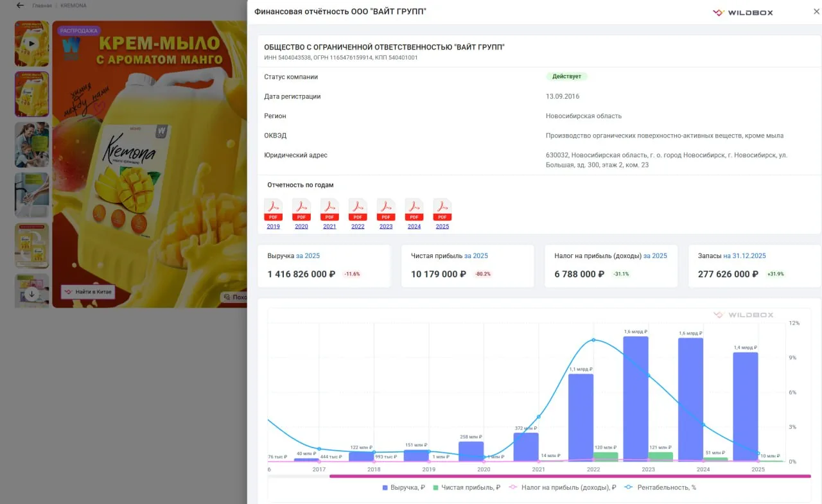Open the 2025 PDF report icon
The width and height of the screenshot is (822, 504).
tap(442, 209)
